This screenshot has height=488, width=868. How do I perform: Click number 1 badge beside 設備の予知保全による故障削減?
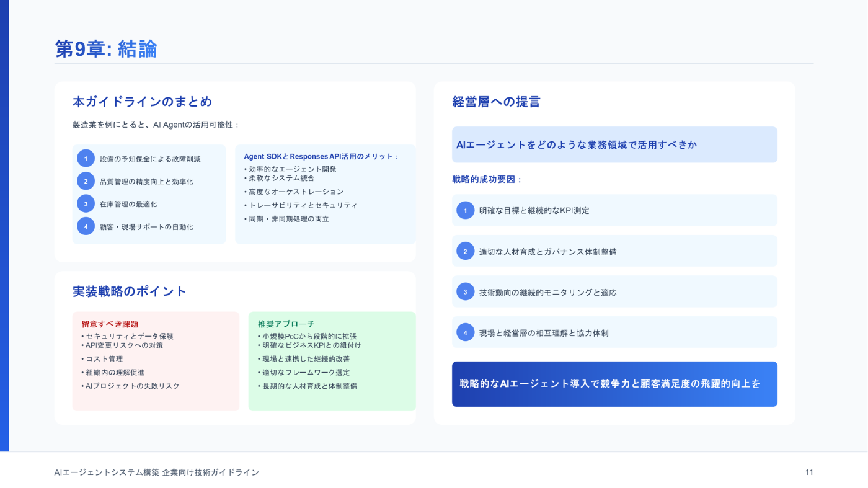(86, 159)
